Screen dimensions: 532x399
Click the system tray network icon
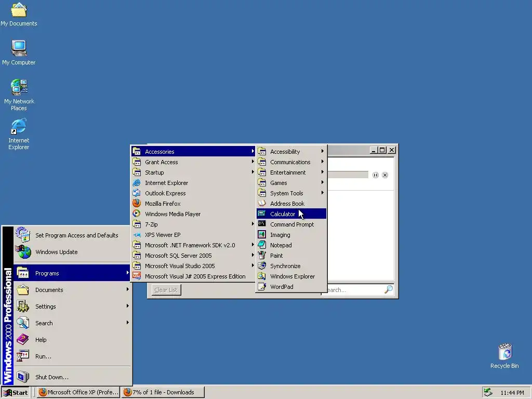point(488,392)
